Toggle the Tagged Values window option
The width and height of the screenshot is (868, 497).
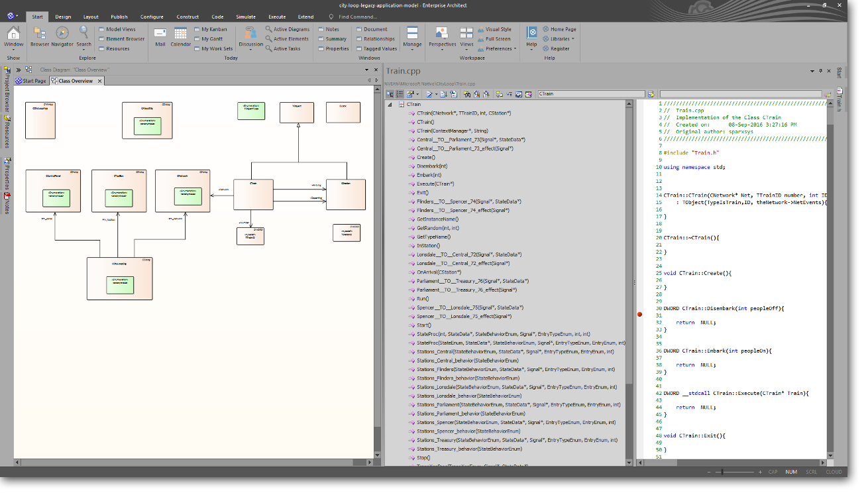376,48
